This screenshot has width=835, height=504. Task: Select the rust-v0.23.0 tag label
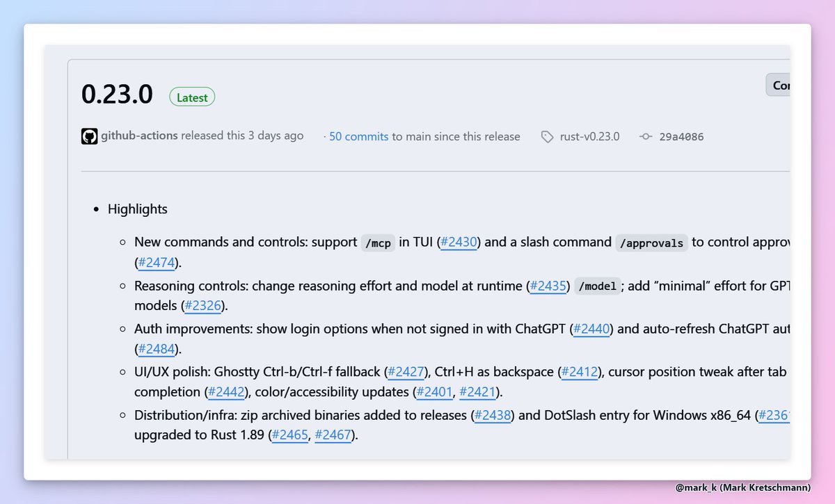click(x=590, y=136)
